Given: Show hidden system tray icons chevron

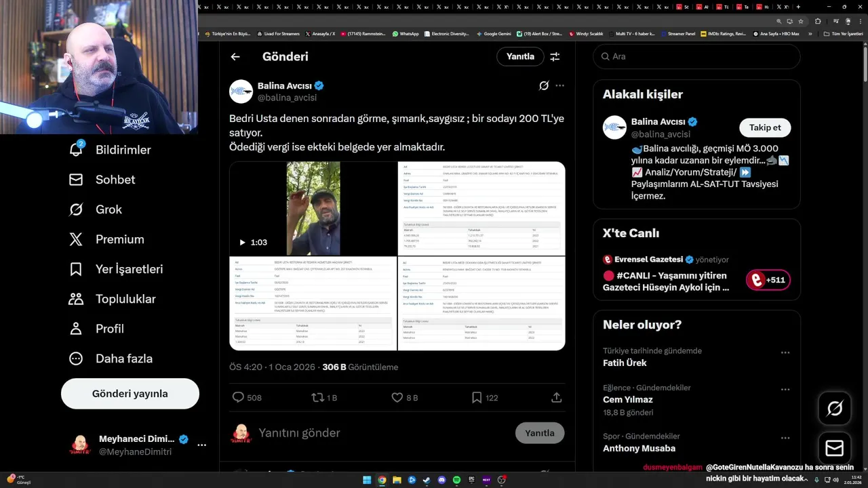Looking at the screenshot, I should (x=806, y=480).
